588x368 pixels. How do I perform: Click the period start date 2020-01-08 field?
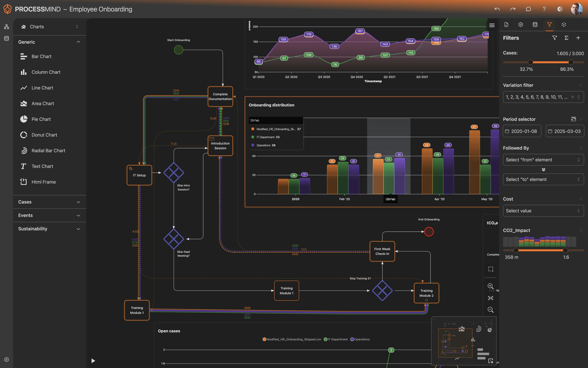[522, 131]
